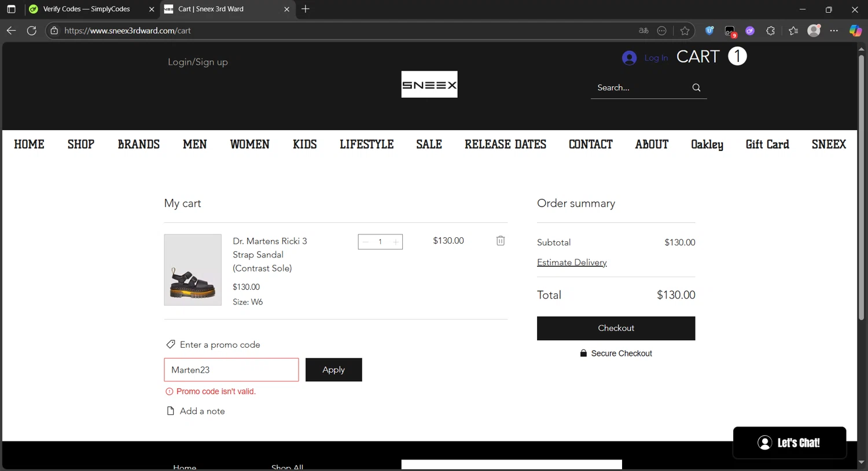Viewport: 868px width, 471px height.
Task: Add this page to favorites star
Action: pos(685,31)
